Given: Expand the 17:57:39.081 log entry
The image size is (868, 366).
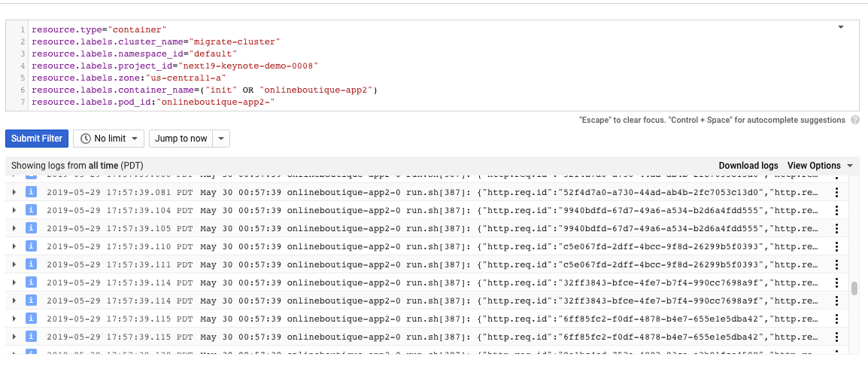Looking at the screenshot, I should coord(14,192).
